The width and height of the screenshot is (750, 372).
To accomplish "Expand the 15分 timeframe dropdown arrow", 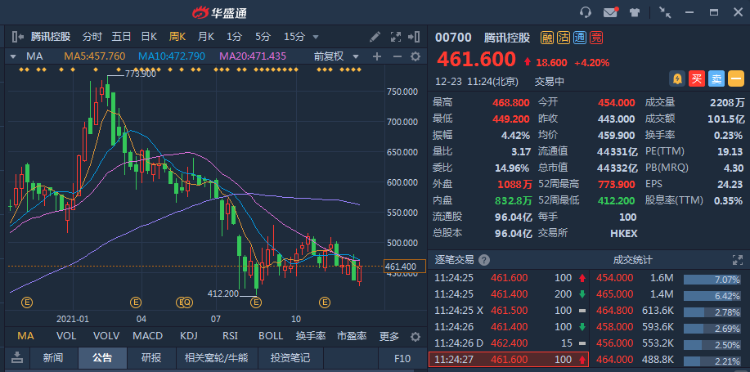I will tap(315, 37).
